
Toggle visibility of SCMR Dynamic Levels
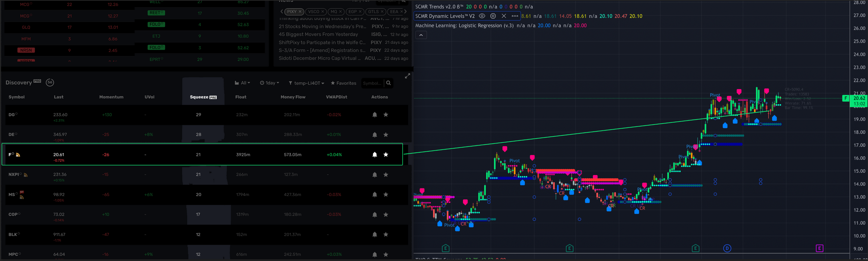(482, 16)
